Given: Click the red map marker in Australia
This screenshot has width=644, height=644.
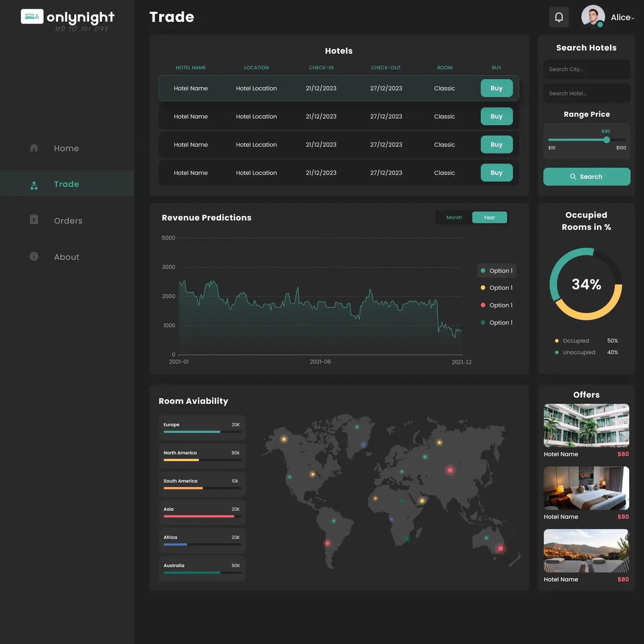Looking at the screenshot, I should [500, 548].
